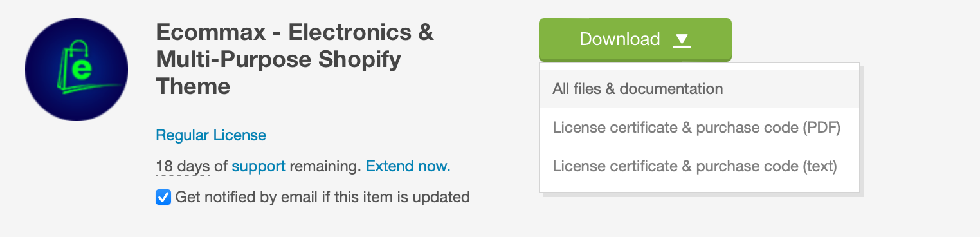The width and height of the screenshot is (980, 237).
Task: Click the 'remaining.' text after support
Action: pos(325,167)
